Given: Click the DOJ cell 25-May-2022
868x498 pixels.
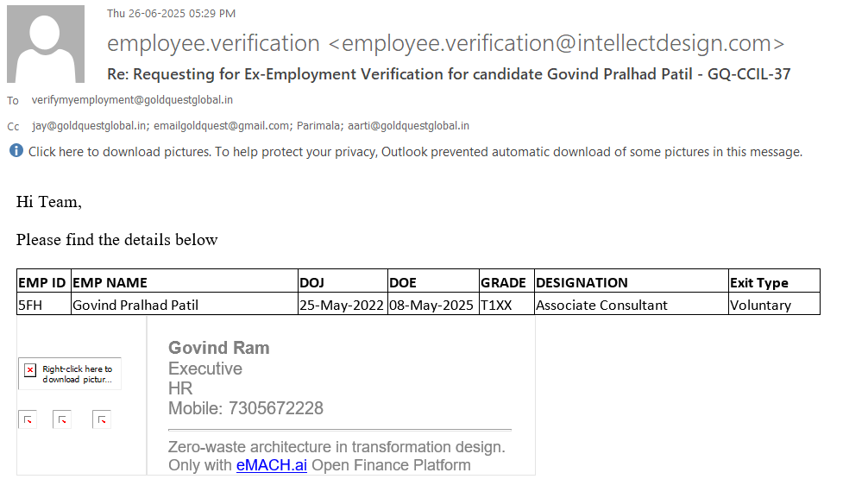Looking at the screenshot, I should point(341,305).
